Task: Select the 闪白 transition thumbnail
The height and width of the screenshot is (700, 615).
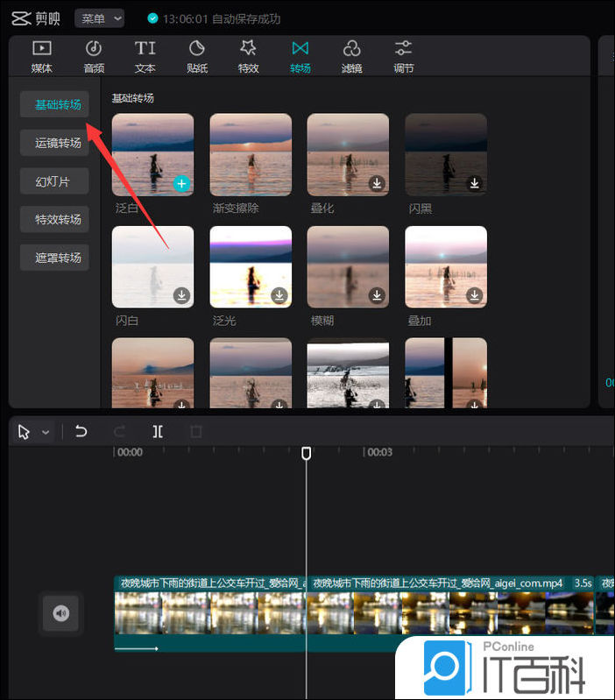Action: pyautogui.click(x=152, y=266)
